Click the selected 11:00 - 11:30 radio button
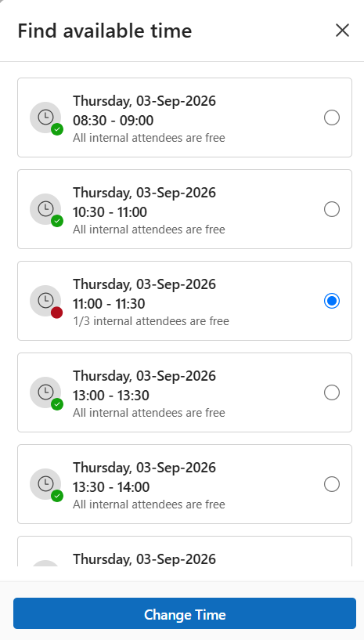The height and width of the screenshot is (640, 364). (x=332, y=301)
